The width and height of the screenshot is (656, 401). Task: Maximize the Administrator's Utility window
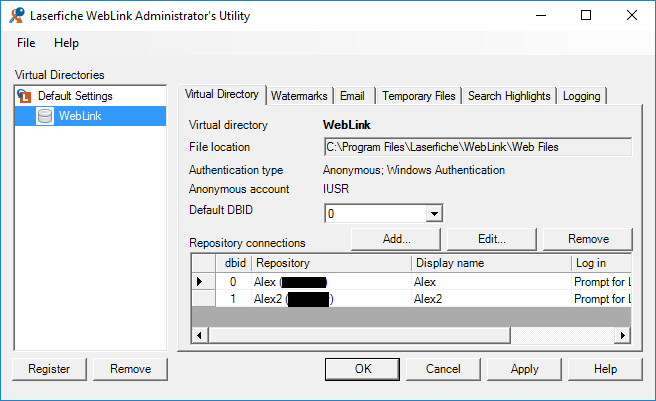pyautogui.click(x=586, y=15)
